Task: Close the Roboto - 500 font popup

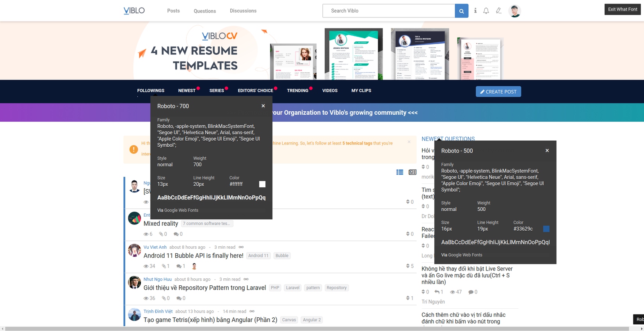Action: [547, 151]
